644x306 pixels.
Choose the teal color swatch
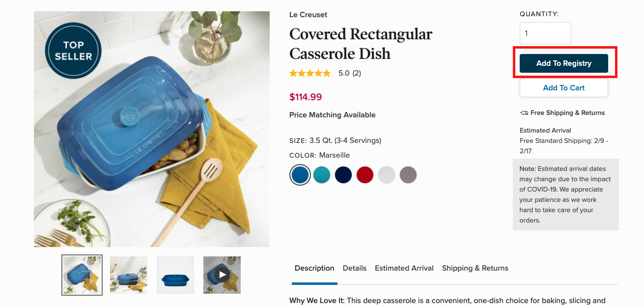click(322, 175)
